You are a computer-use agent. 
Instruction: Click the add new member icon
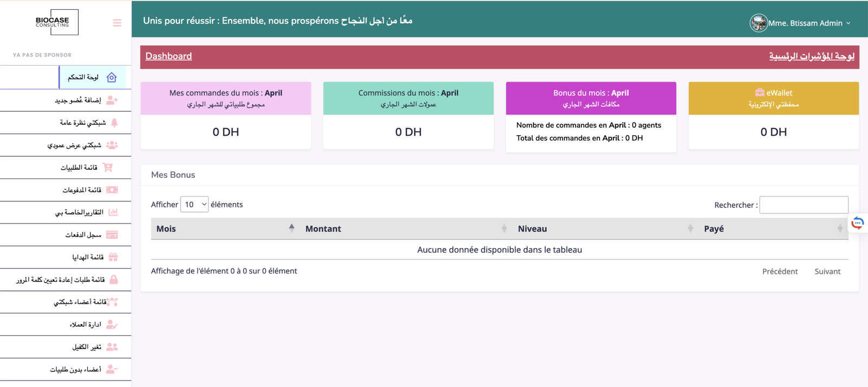click(112, 100)
